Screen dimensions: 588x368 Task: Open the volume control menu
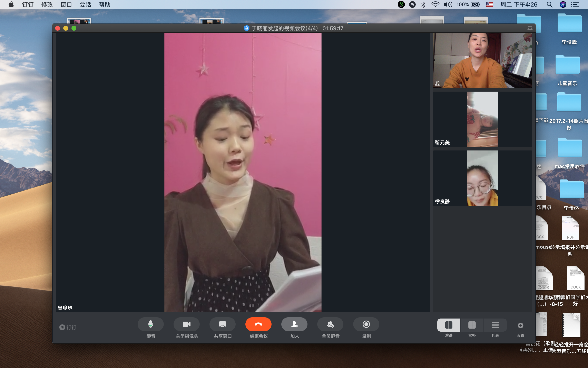(x=448, y=4)
